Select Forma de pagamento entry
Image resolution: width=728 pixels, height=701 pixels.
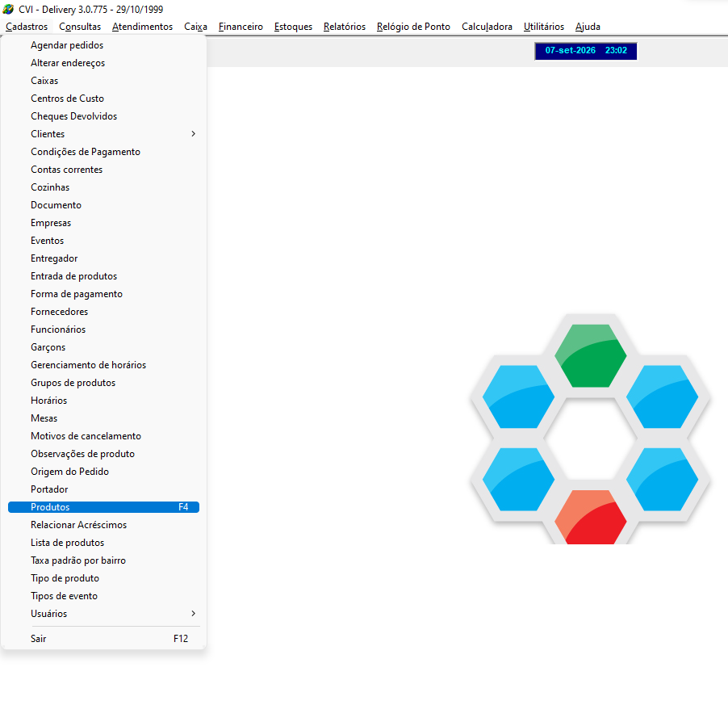(103, 294)
